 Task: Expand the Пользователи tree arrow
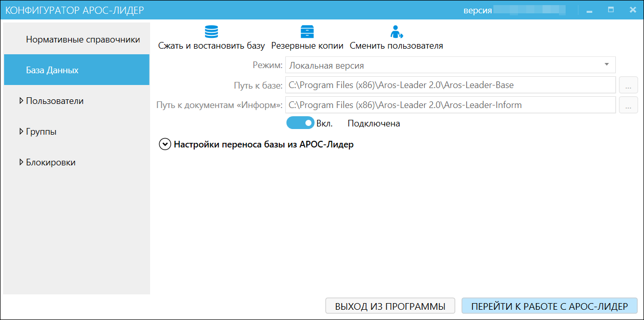21,101
